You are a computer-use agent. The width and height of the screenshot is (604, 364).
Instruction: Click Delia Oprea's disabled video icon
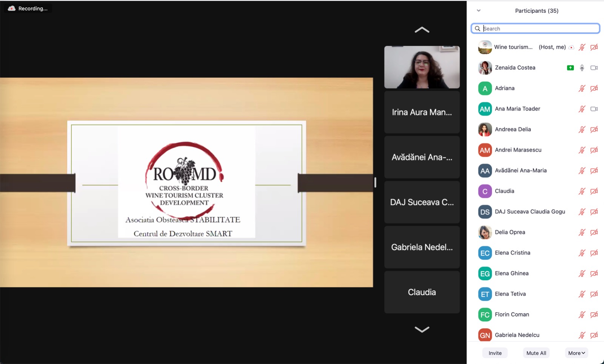(x=594, y=232)
